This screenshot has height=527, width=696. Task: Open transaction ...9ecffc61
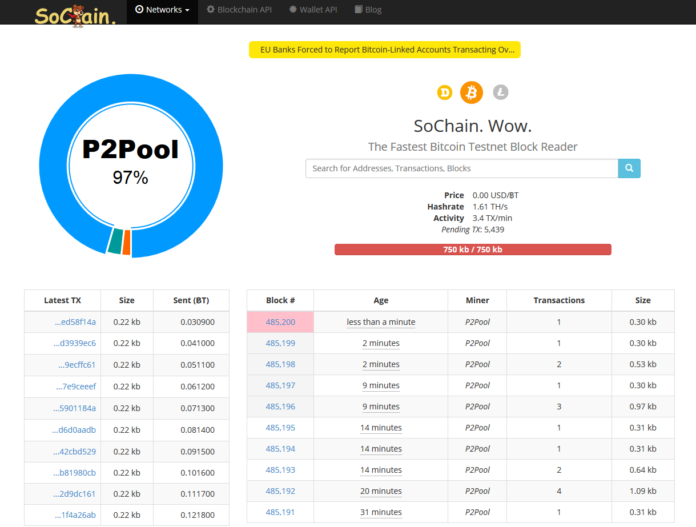click(77, 365)
